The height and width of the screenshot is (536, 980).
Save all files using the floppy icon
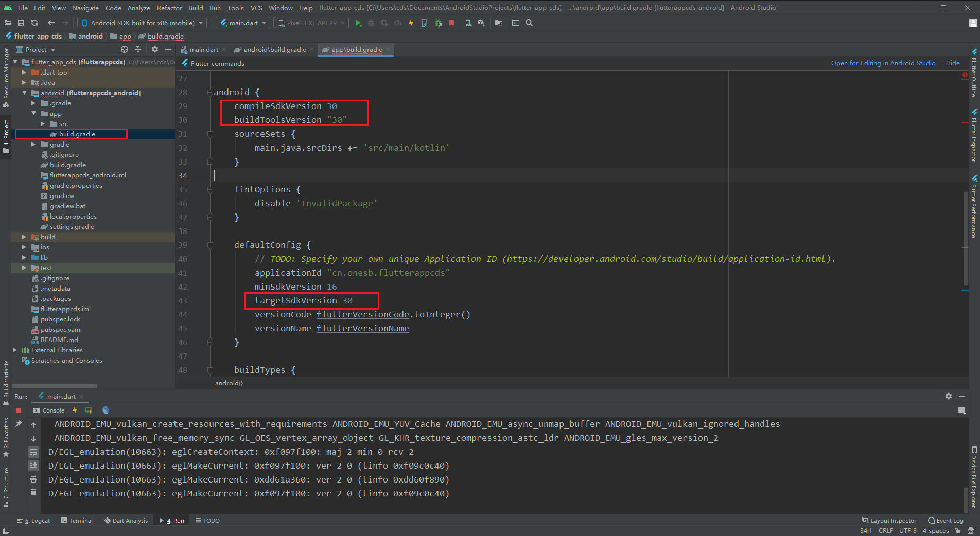[21, 23]
